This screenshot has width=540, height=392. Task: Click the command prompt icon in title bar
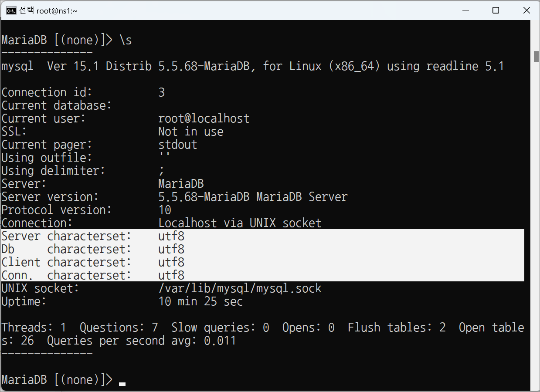(x=11, y=10)
